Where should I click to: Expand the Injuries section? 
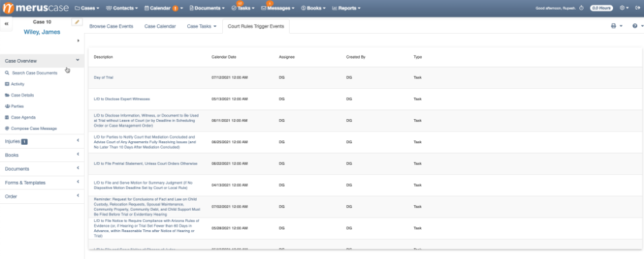coord(42,141)
